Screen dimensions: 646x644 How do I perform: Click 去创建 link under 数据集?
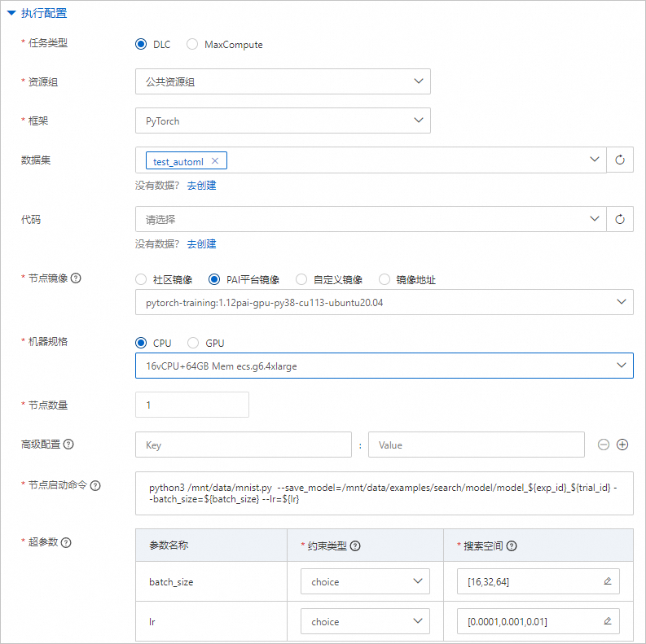[x=201, y=186]
